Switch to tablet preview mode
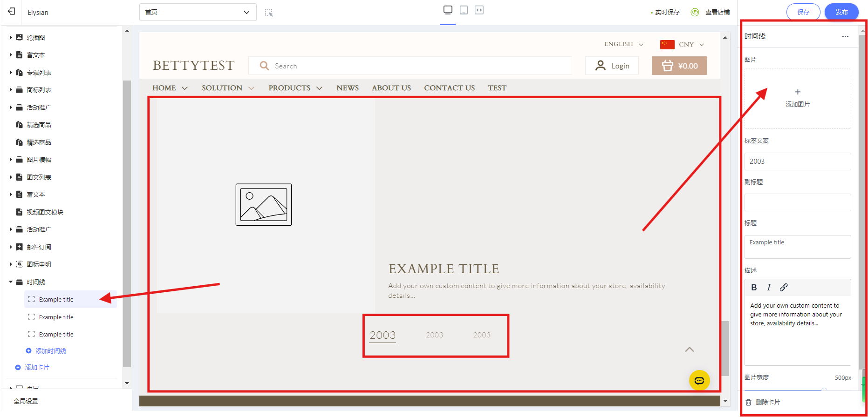This screenshot has height=417, width=868. point(464,10)
